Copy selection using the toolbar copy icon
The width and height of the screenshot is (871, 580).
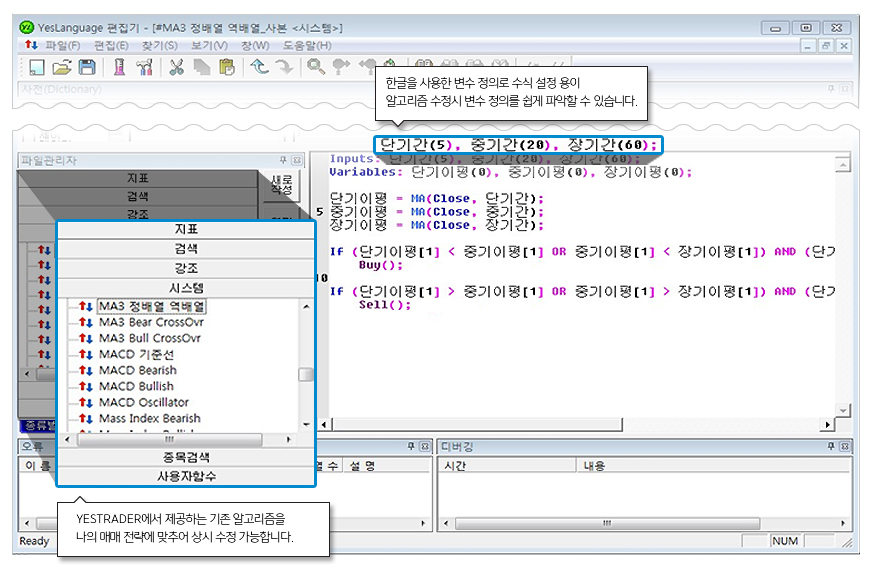[202, 68]
